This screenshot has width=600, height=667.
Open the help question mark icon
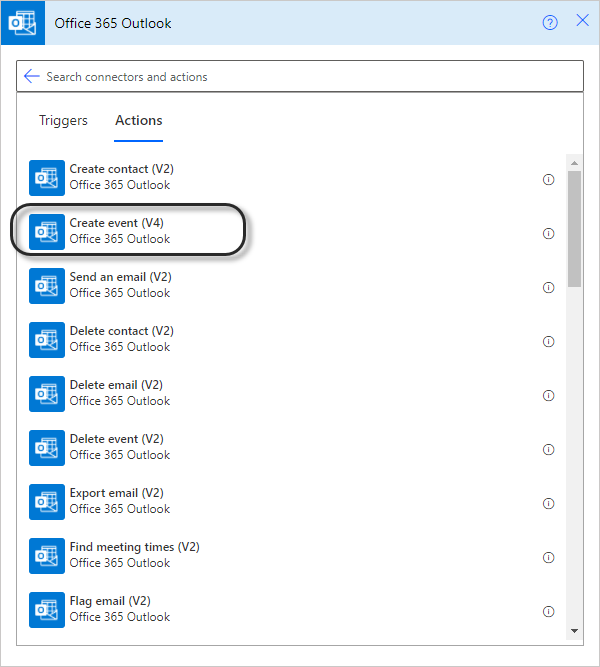click(550, 23)
